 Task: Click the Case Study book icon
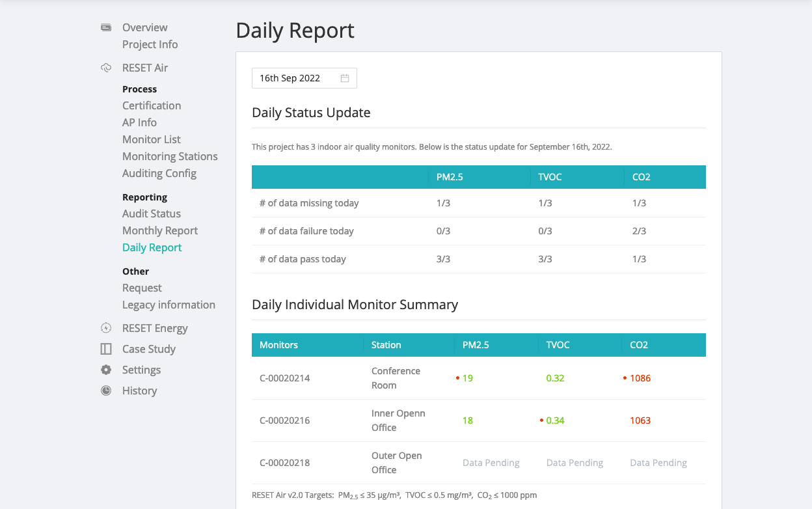pyautogui.click(x=105, y=349)
